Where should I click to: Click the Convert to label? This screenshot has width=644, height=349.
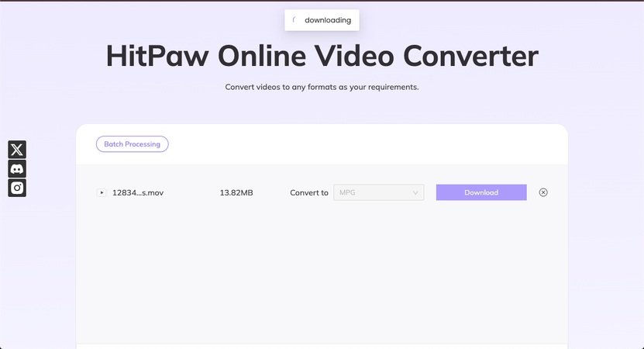[x=309, y=193]
